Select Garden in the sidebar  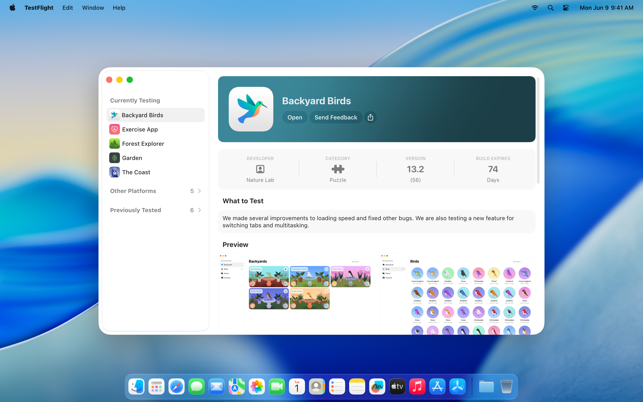(x=155, y=158)
